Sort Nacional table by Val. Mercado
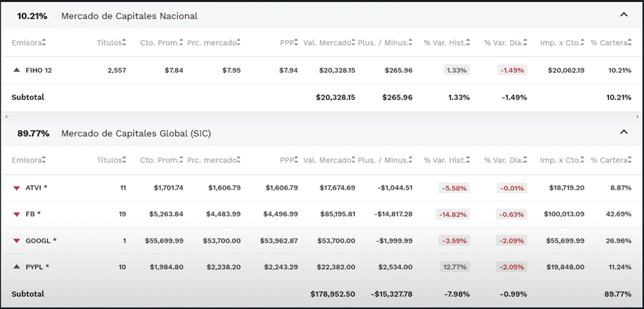 tap(329, 43)
